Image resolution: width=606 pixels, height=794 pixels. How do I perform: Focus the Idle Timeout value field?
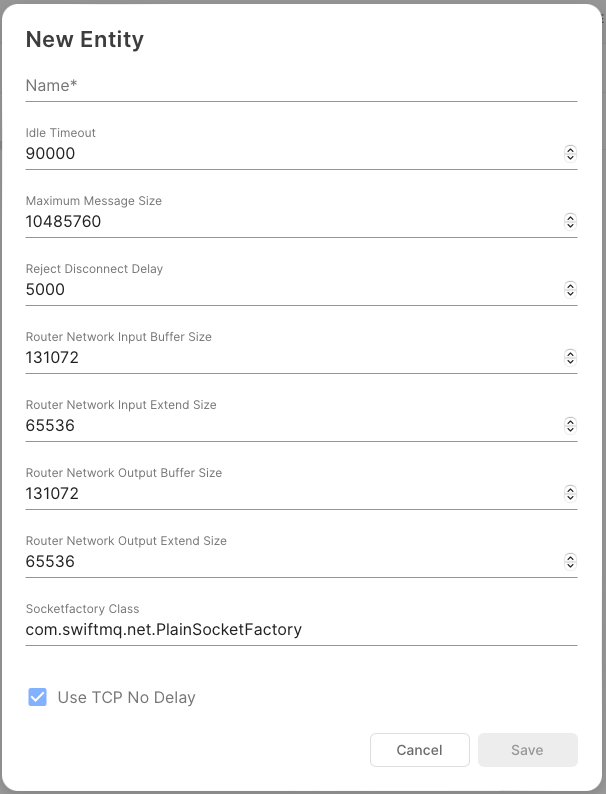click(x=290, y=154)
